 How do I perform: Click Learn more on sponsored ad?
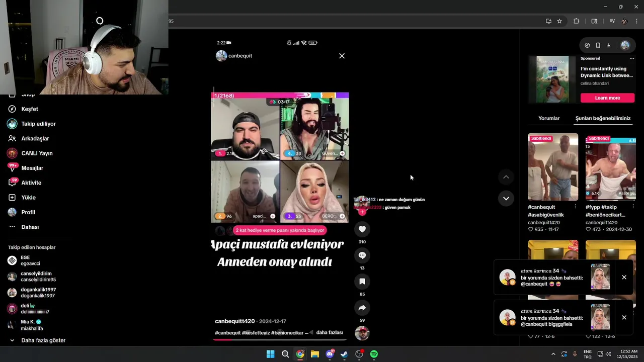tap(607, 98)
